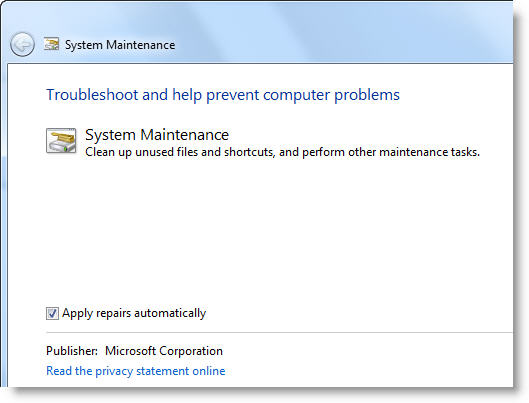The height and width of the screenshot is (403, 529).
Task: Open the Read the privacy statement online link
Action: 136,371
